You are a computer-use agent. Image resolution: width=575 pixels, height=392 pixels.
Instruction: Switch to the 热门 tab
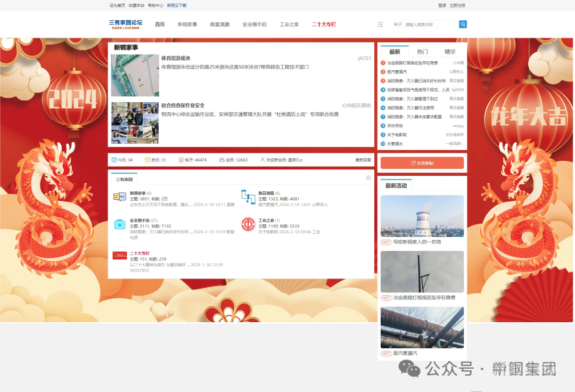[x=422, y=52]
